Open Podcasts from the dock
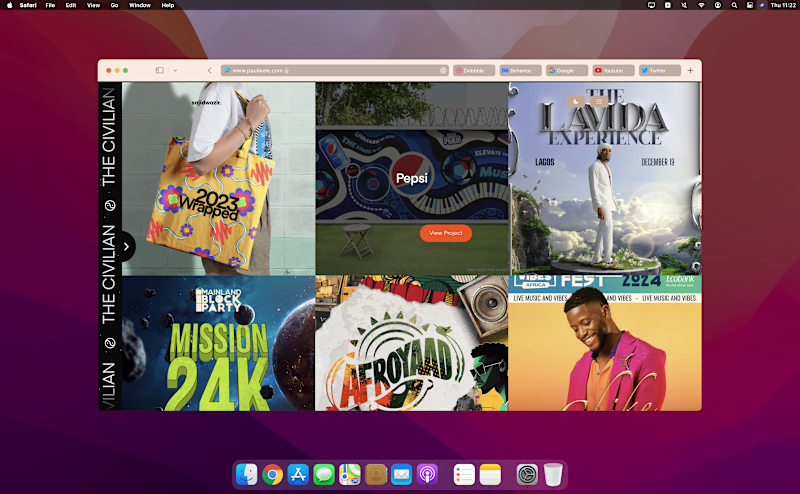 tap(428, 475)
